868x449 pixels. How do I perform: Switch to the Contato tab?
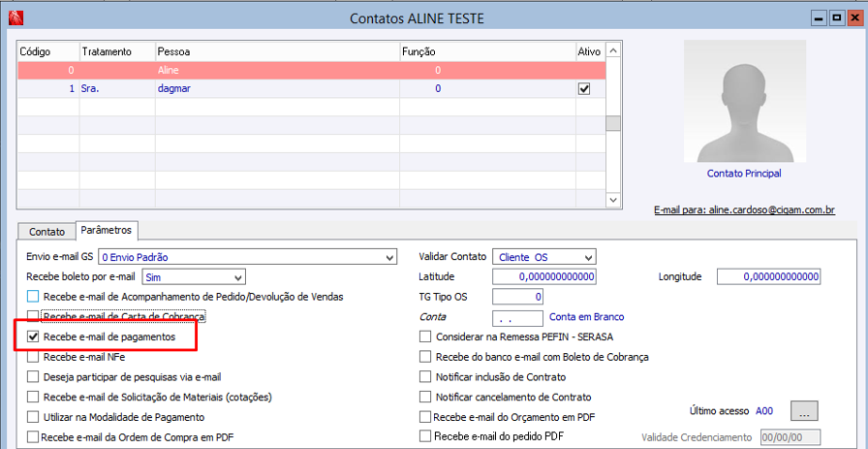coord(46,232)
